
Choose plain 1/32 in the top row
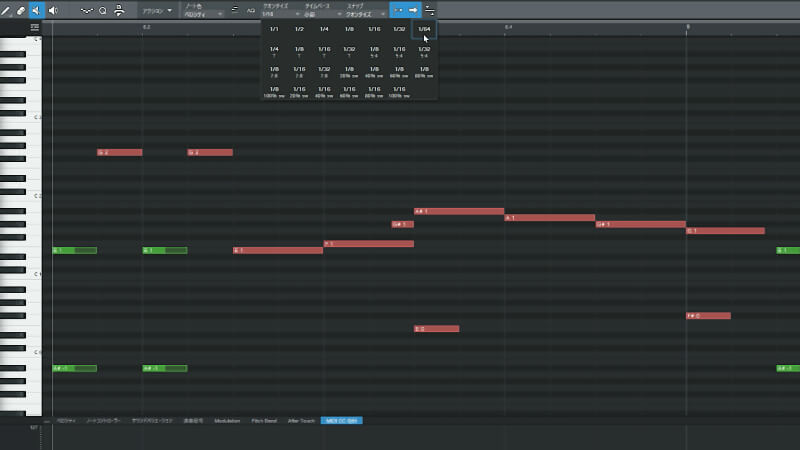pos(399,30)
